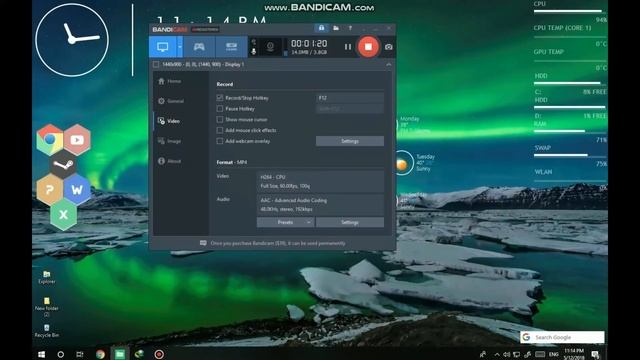Open YouTube hexagon shortcut
Image resolution: width=640 pixels, height=360 pixels.
[x=77, y=140]
